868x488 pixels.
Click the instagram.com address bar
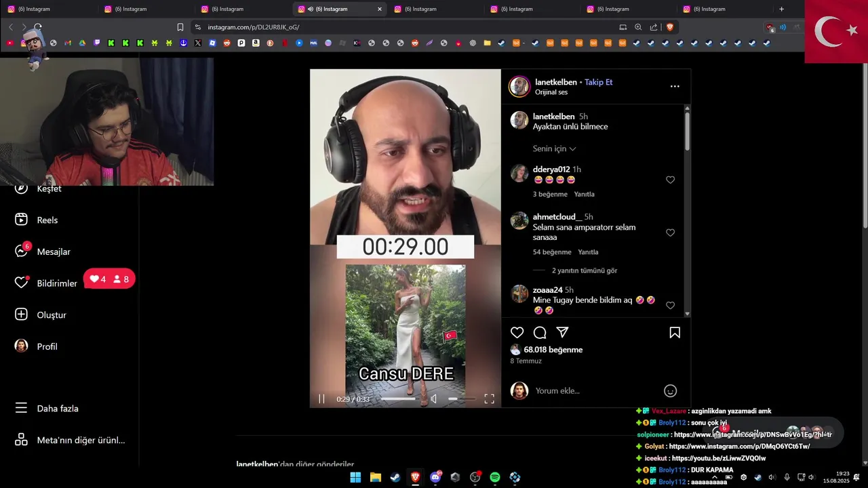pos(407,27)
